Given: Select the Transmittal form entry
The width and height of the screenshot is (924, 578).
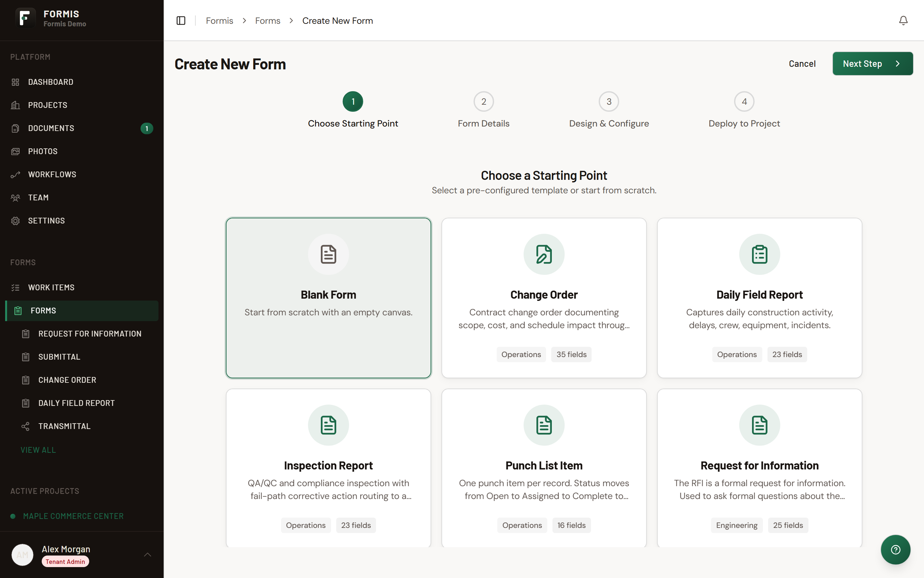Looking at the screenshot, I should [87, 426].
